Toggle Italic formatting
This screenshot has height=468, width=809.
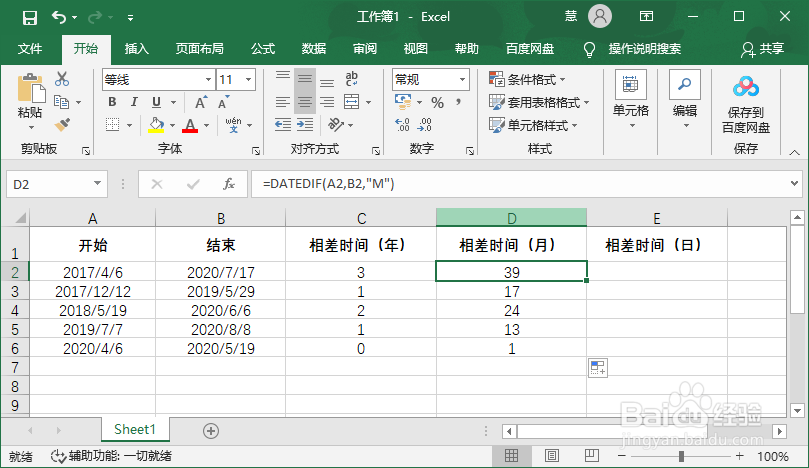(x=134, y=102)
